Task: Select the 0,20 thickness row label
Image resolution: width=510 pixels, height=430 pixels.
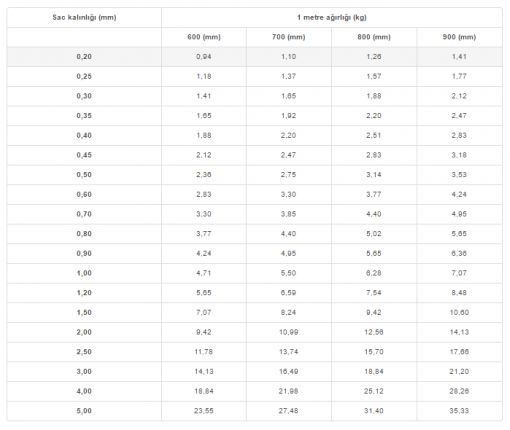Action: (x=84, y=57)
